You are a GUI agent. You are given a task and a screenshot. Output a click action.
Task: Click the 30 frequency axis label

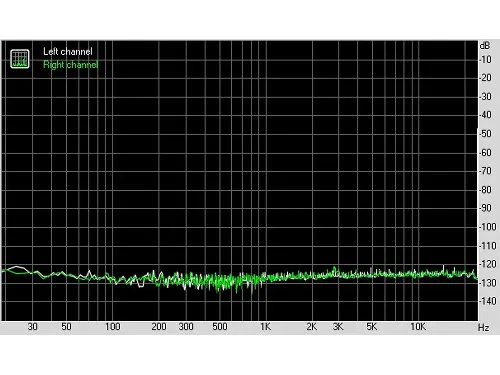coord(32,327)
